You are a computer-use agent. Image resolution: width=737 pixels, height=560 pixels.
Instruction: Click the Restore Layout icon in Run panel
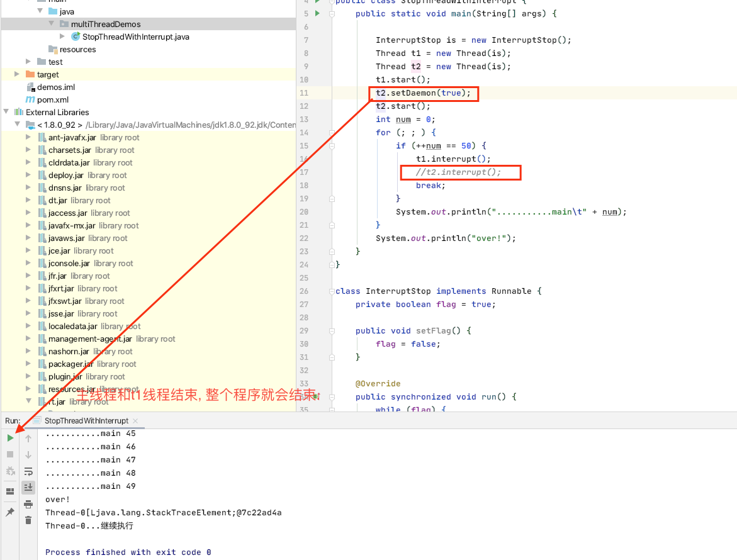[x=10, y=491]
